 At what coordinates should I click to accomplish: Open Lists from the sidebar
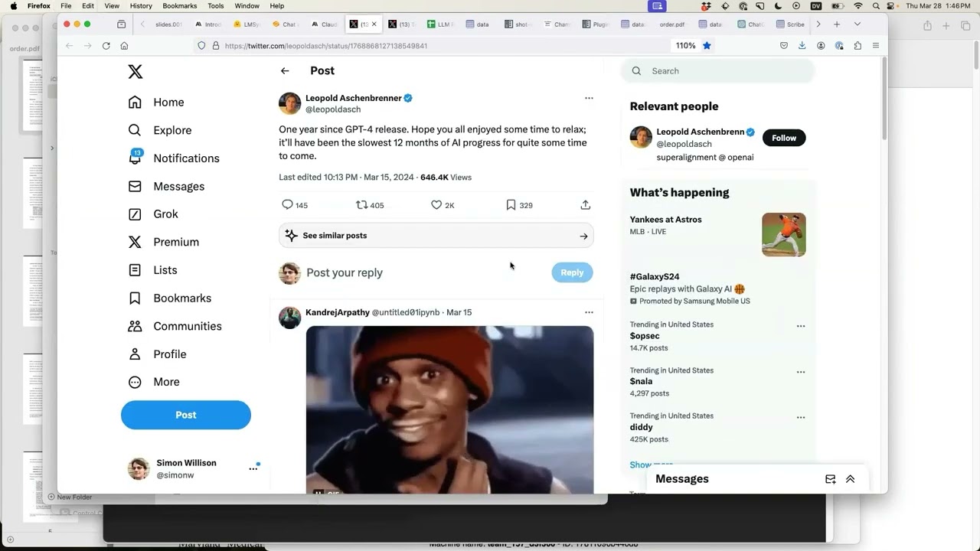click(152, 270)
